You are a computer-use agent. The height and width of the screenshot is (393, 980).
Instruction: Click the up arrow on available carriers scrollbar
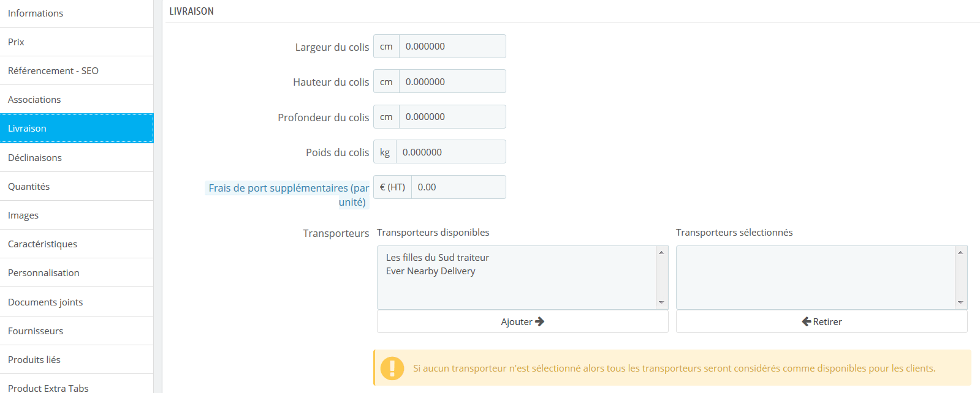(x=661, y=251)
